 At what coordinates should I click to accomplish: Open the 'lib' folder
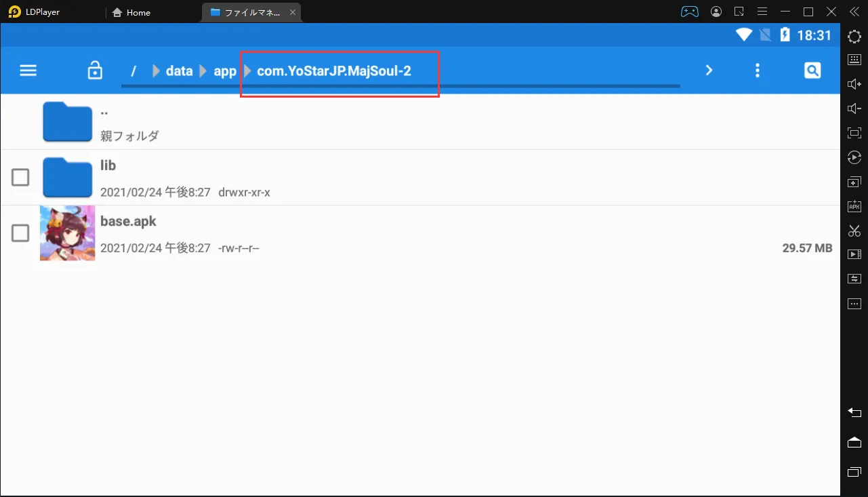click(420, 178)
